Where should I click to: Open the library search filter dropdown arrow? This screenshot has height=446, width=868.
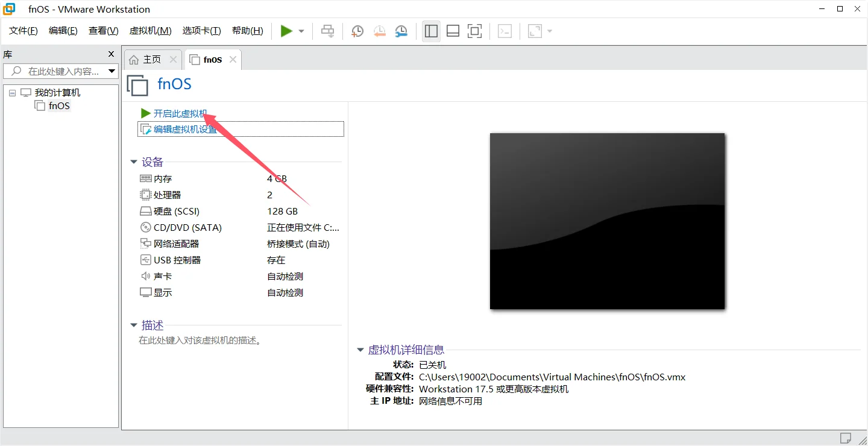tap(112, 71)
